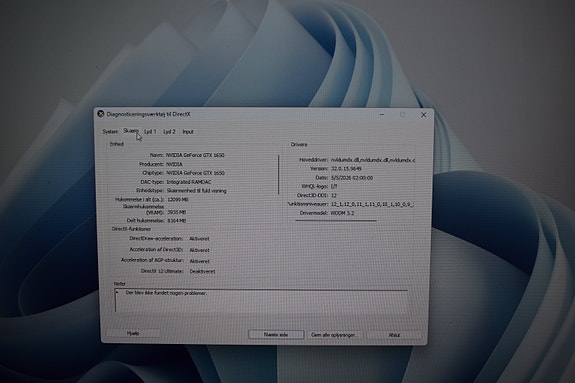Select the Navn value NVIDIA GeForce GTX 1650
Screen dimensions: 575x383
pos(195,155)
